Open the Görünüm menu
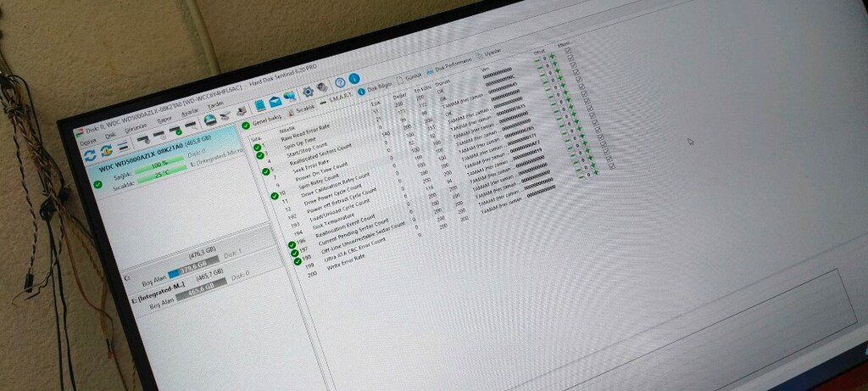 (136, 128)
